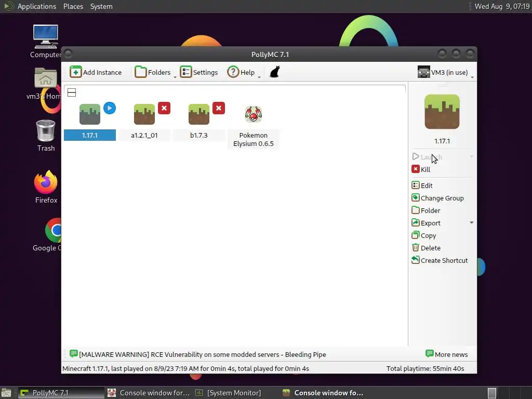Open vm3's Home folder desktop icon
Screen dimensions: 532x399
tap(45, 84)
